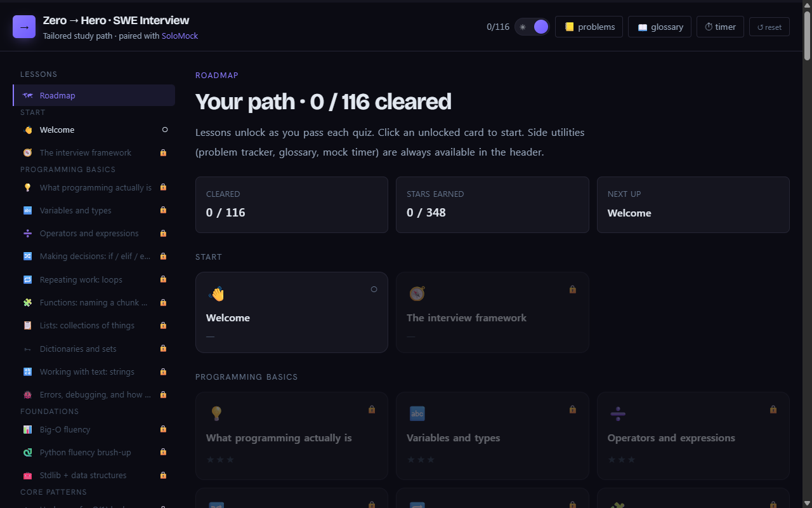Image resolution: width=812 pixels, height=508 pixels.
Task: Click the Lists clipboard icon
Action: click(27, 325)
